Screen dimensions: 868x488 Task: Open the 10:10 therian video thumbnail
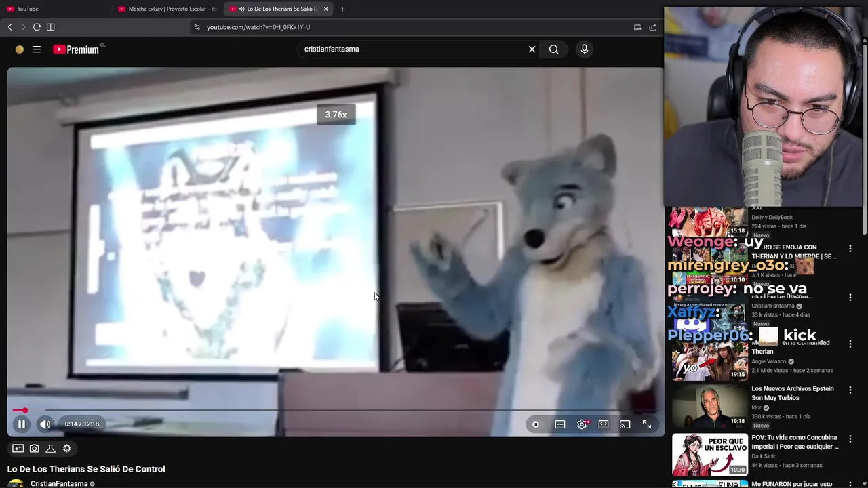coord(709,265)
